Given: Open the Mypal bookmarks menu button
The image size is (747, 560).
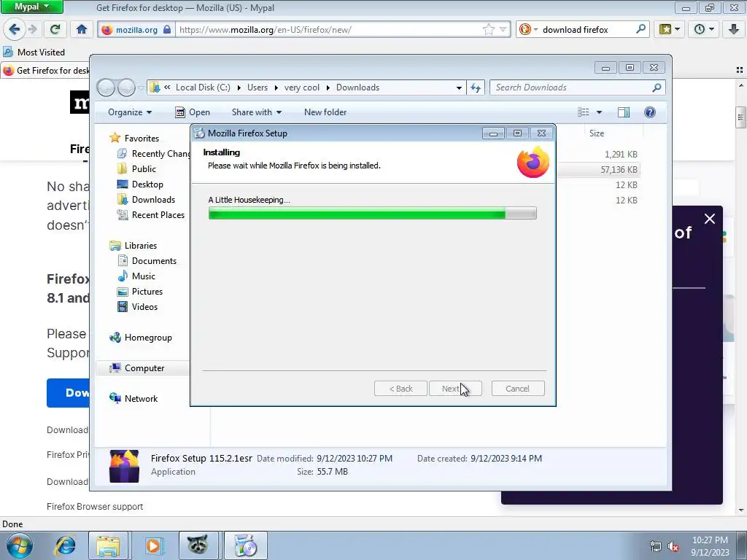Looking at the screenshot, I should click(x=670, y=29).
